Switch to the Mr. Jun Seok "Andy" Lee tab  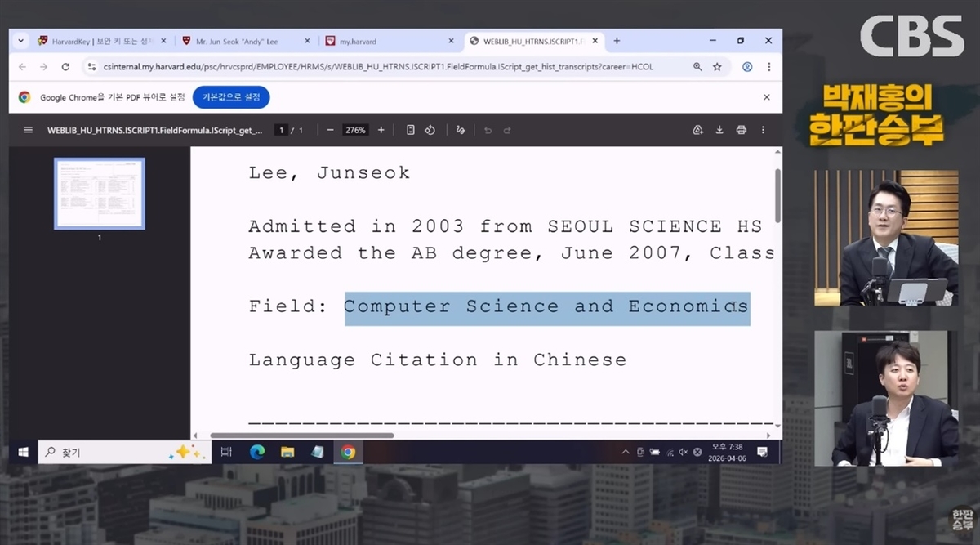[236, 41]
